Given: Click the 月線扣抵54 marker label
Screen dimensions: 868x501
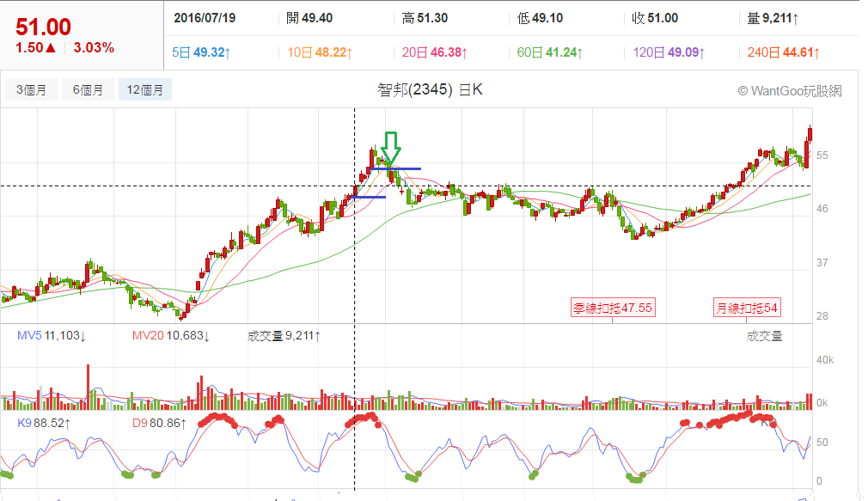Looking at the screenshot, I should pyautogui.click(x=747, y=308).
